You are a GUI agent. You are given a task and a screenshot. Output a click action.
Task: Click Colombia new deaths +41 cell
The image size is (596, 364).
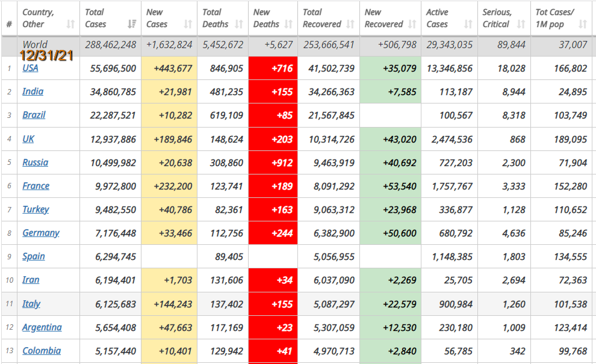[273, 351]
